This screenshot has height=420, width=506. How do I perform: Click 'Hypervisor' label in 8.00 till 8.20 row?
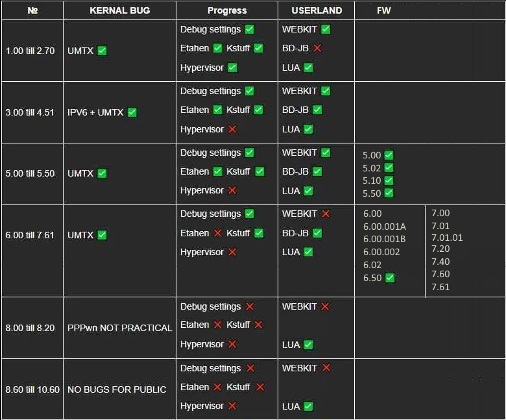coord(202,345)
